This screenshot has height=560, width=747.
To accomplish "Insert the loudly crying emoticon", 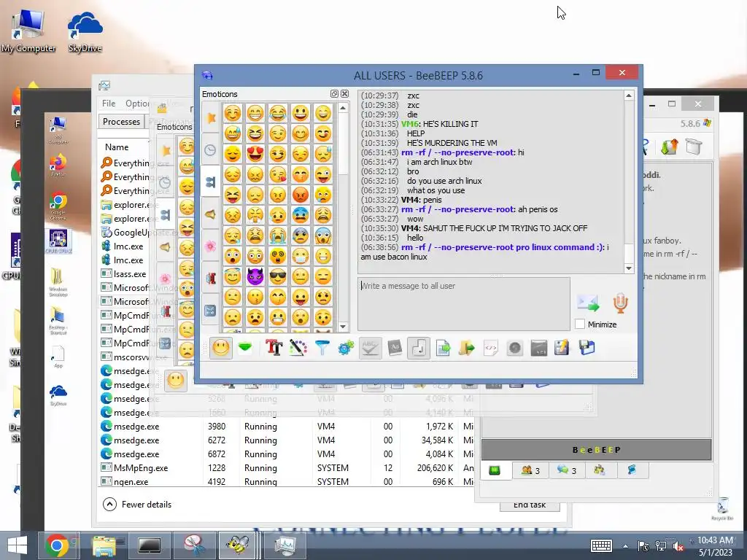I will 278,236.
